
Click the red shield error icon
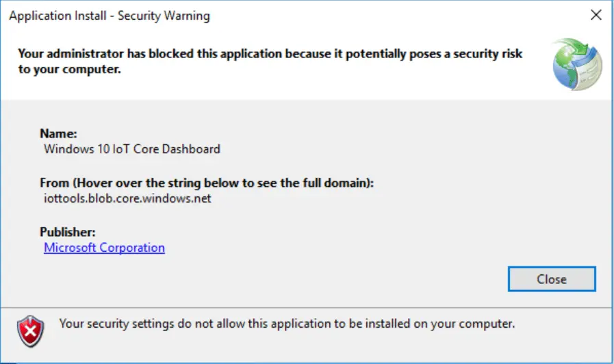[x=30, y=331]
